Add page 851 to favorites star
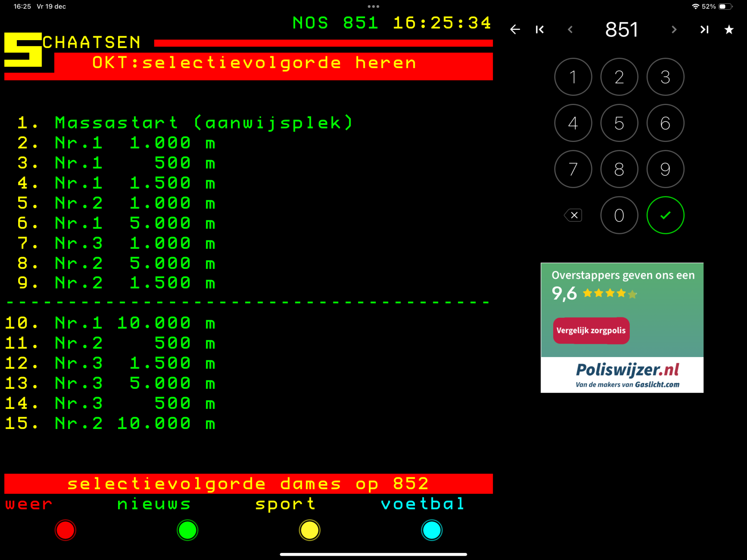747x560 pixels. click(x=729, y=30)
